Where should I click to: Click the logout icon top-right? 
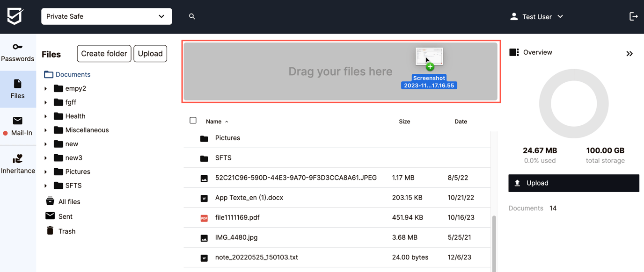click(633, 16)
